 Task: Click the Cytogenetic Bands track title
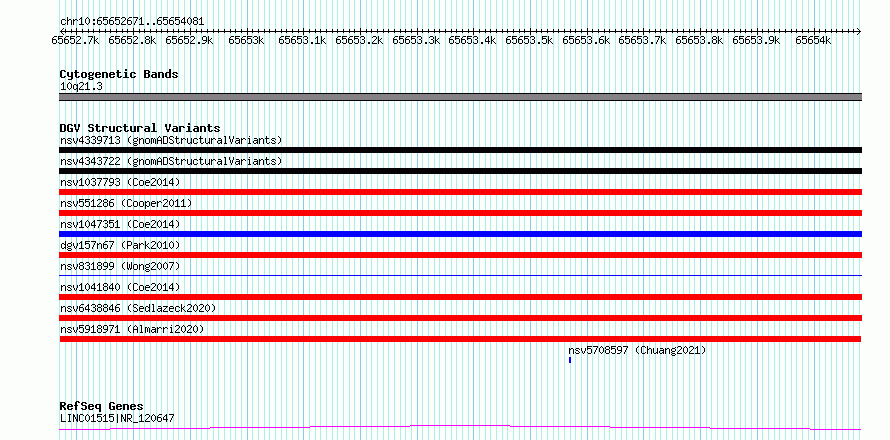[x=119, y=74]
